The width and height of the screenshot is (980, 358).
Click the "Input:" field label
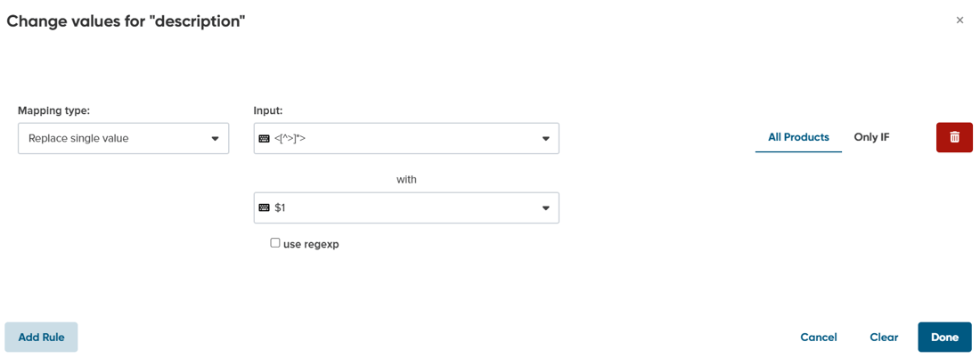[x=268, y=110]
